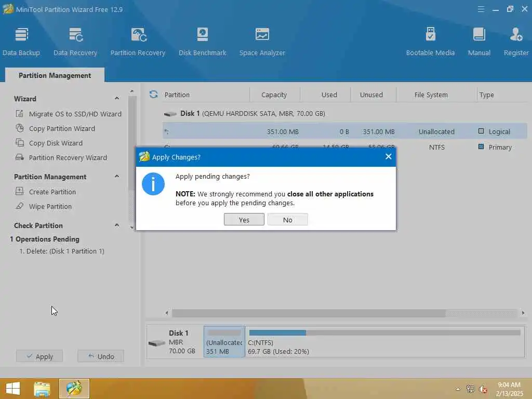Open the hamburger menu in title bar
Viewport: 532px width, 399px height.
click(481, 9)
